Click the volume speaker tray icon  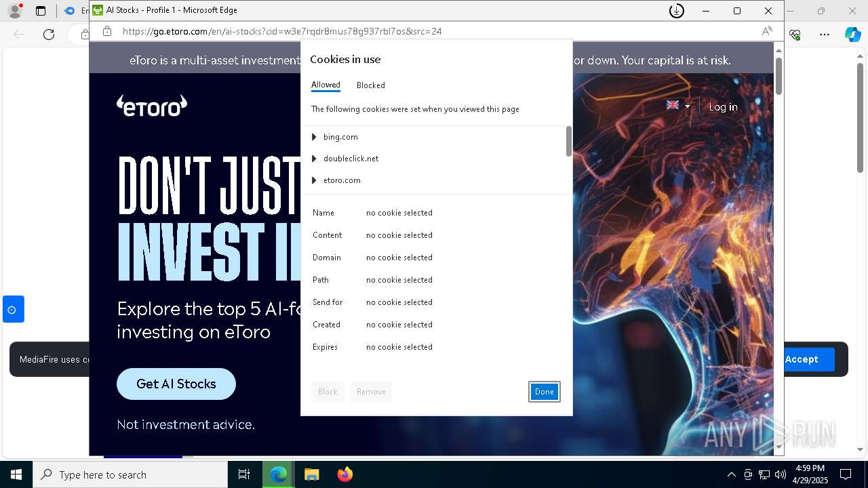click(x=781, y=474)
